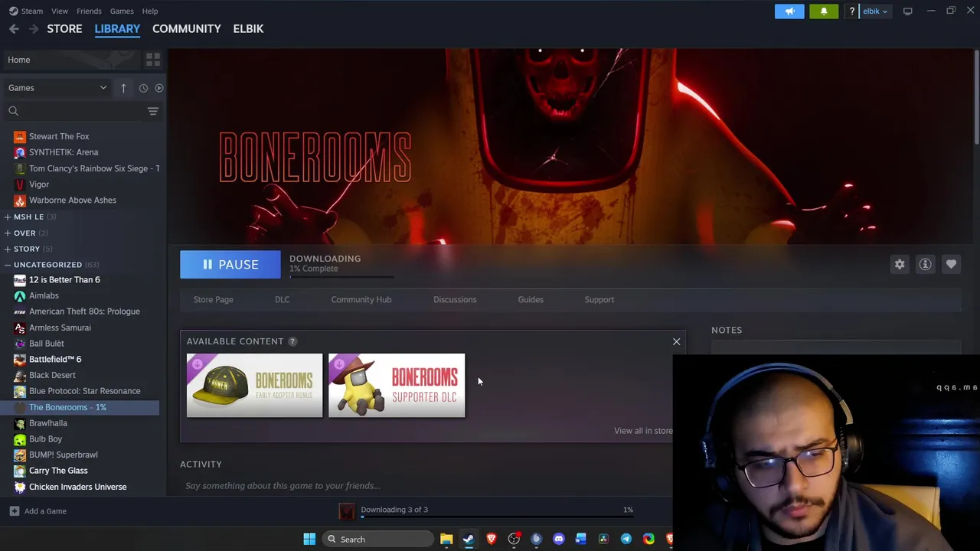Select Chicken Invaders Universe
This screenshot has height=551, width=980.
(78, 487)
